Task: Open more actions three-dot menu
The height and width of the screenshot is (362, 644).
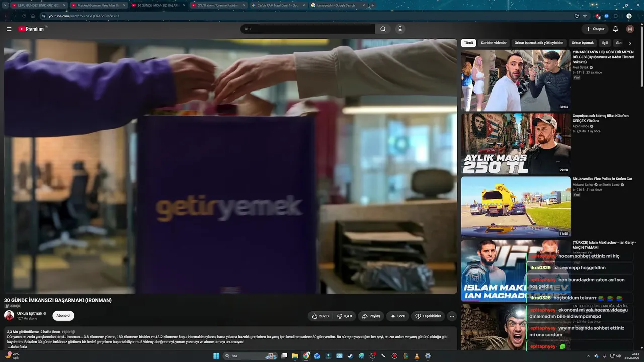Action: [x=452, y=316]
